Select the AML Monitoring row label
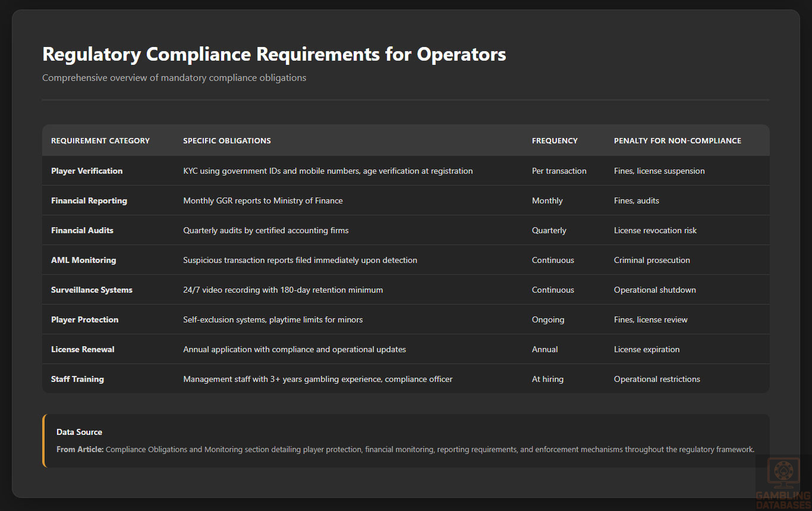This screenshot has width=812, height=511. click(x=84, y=260)
